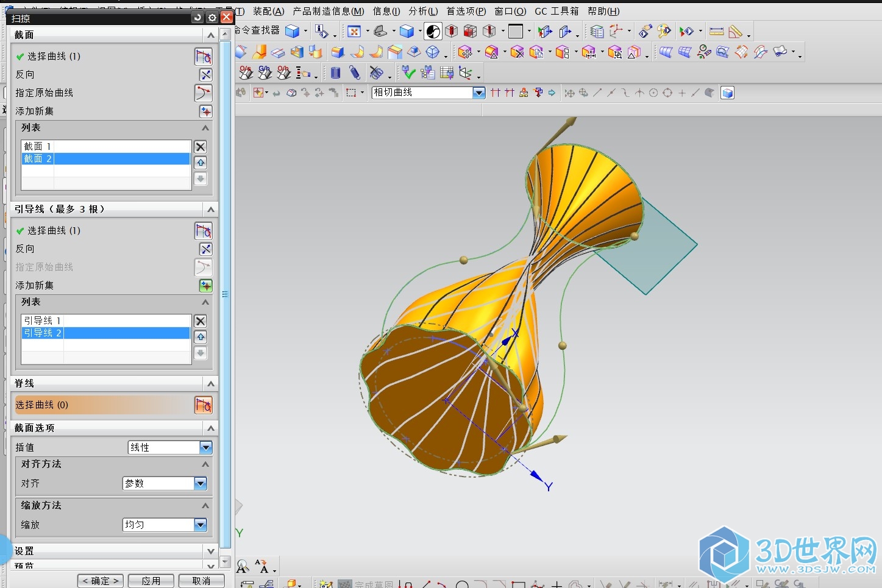The image size is (882, 588).
Task: Click the through curve mesh surface icon
Action: (685, 52)
